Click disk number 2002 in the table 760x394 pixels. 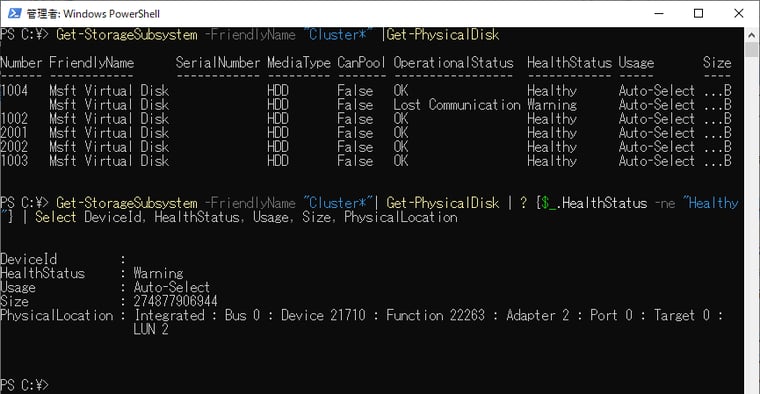[x=14, y=147]
